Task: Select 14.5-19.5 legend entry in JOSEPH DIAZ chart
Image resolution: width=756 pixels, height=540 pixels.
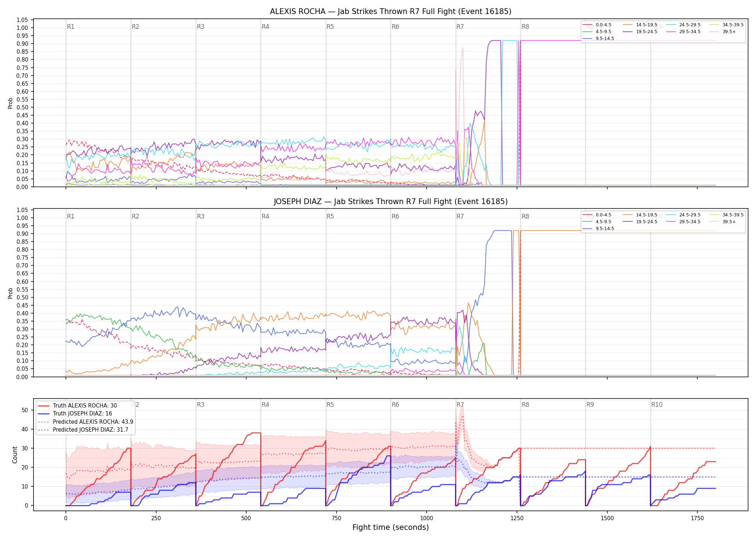Action: coord(640,215)
